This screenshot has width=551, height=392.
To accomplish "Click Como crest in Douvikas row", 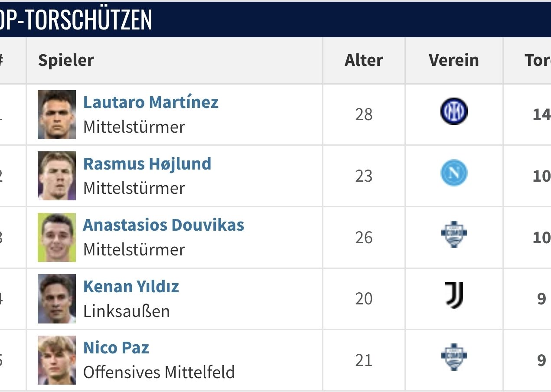I will (453, 235).
